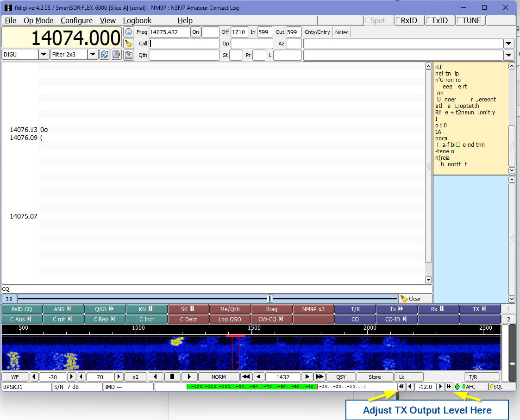Click the save contact to log icon
The image size is (520, 420).
click(129, 55)
